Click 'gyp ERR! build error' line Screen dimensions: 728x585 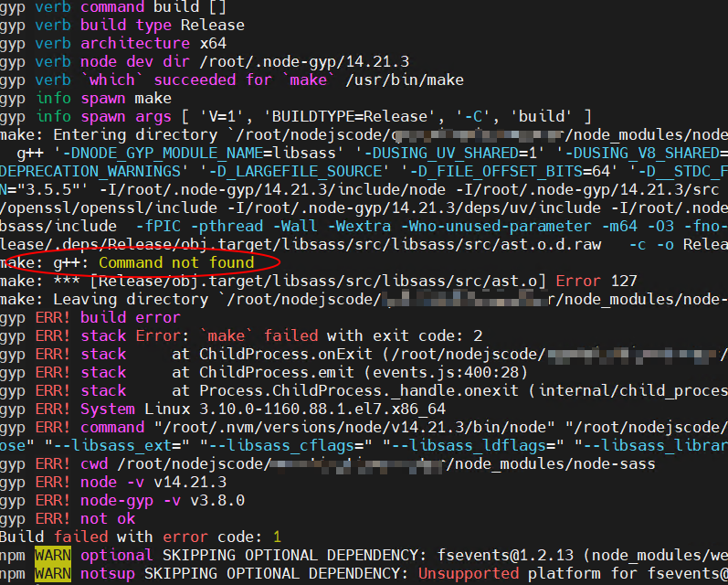[x=90, y=318]
